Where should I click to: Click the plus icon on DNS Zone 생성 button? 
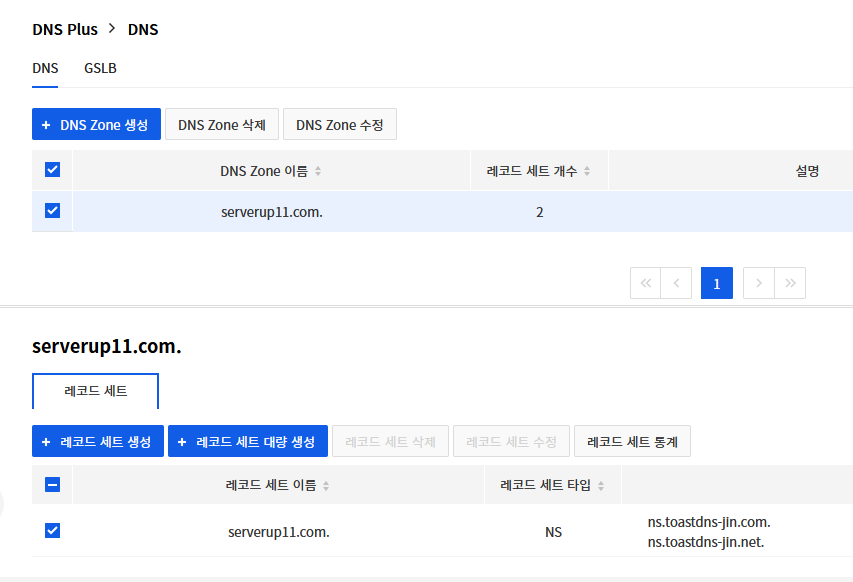tap(47, 124)
